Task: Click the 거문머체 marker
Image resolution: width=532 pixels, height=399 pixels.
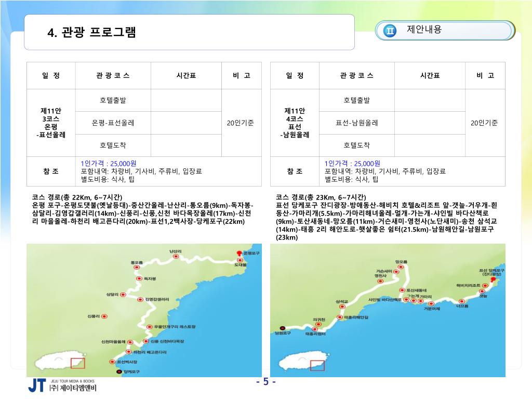Action: pos(431,303)
